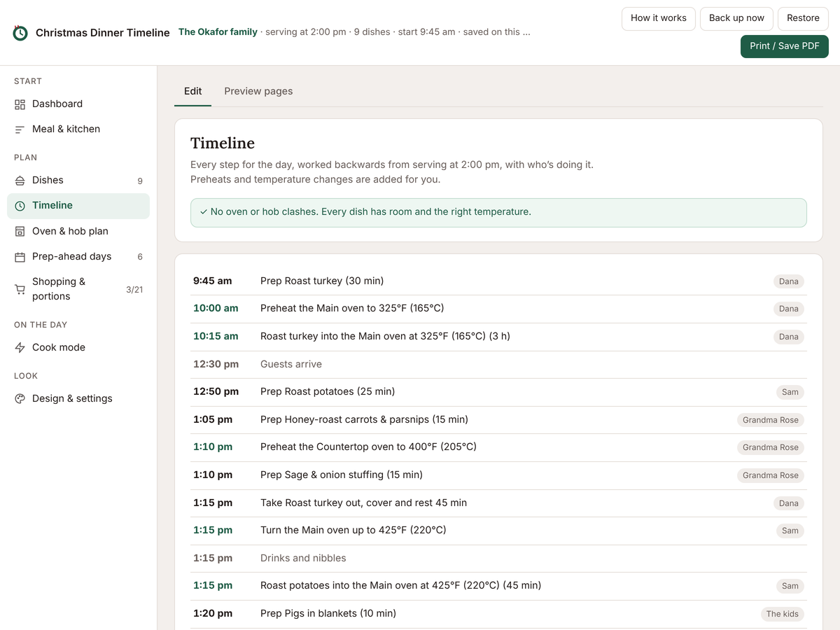Click the Dashboard grid icon

[20, 104]
